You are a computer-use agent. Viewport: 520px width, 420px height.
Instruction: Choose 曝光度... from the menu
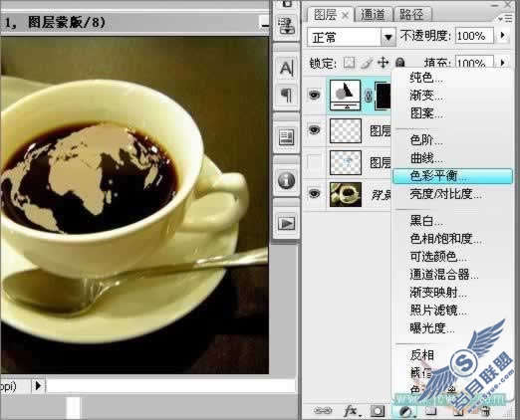point(432,328)
